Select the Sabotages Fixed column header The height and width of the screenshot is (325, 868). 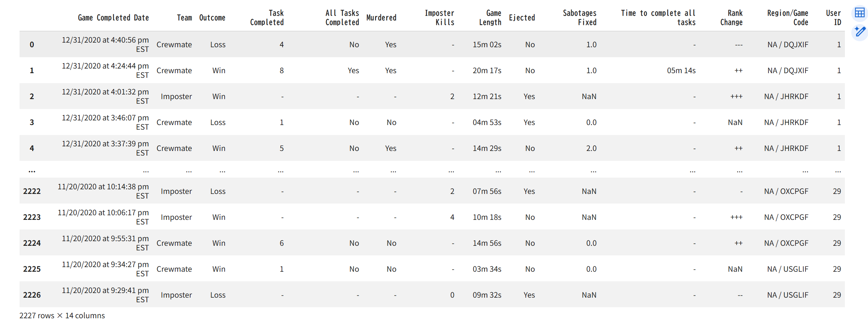pos(580,18)
